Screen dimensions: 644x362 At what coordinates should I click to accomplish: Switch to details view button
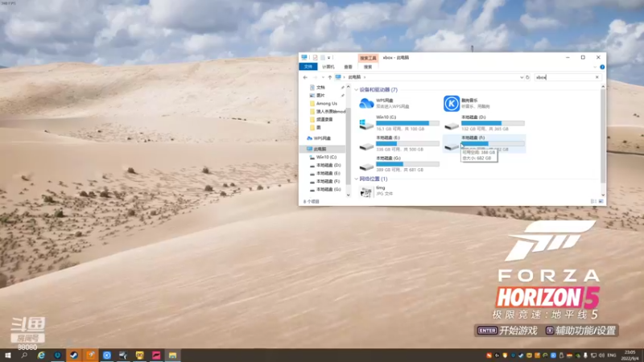tap(593, 202)
